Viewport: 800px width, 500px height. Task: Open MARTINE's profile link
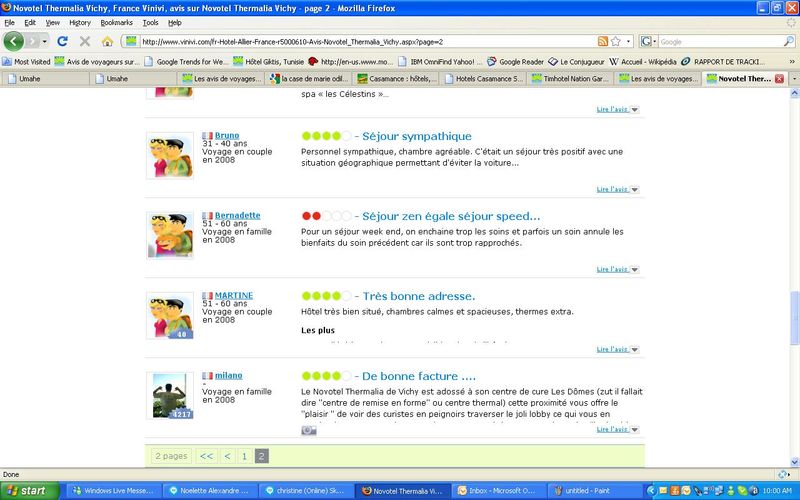tap(234, 295)
